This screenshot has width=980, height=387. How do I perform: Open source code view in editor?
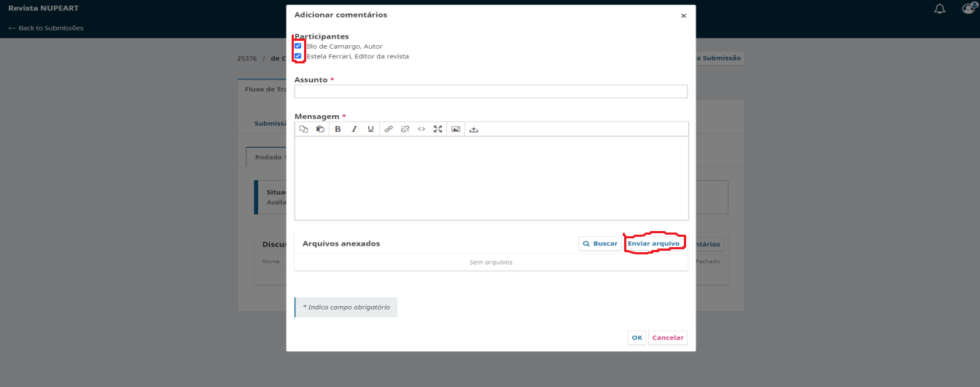(421, 129)
